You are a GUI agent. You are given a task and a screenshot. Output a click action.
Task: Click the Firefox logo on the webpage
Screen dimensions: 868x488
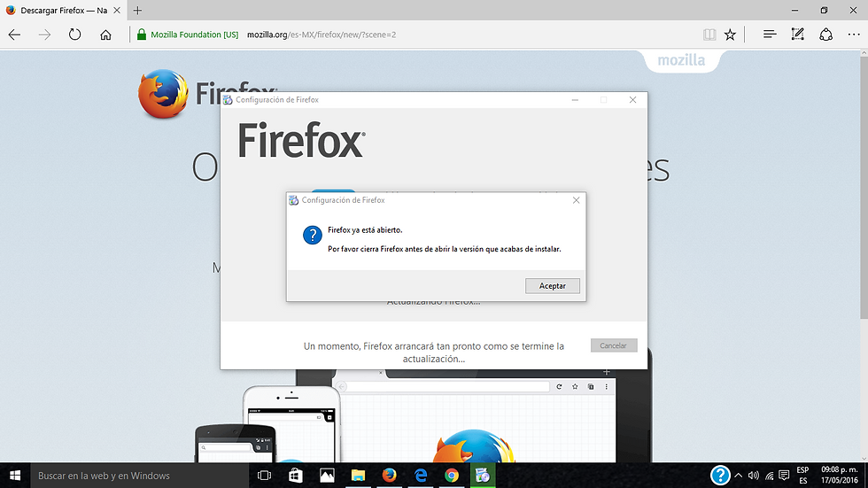tap(163, 94)
